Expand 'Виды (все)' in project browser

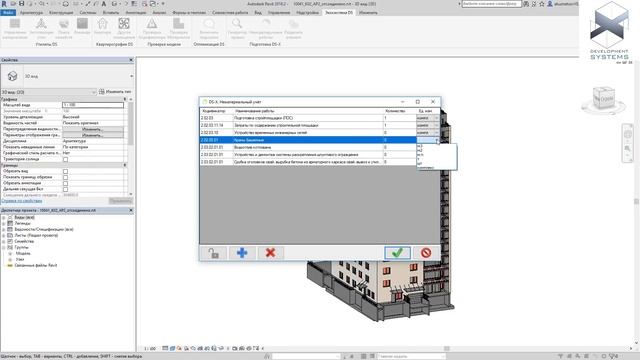tap(4, 218)
